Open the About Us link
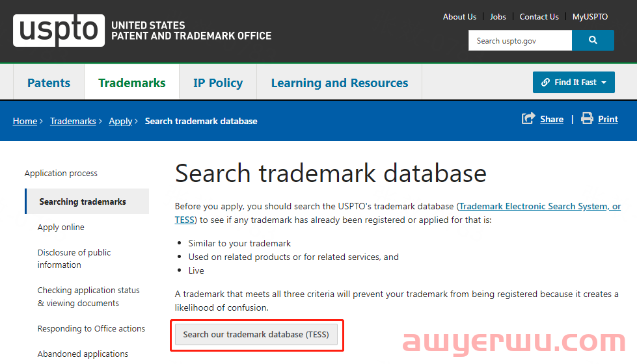 [459, 17]
